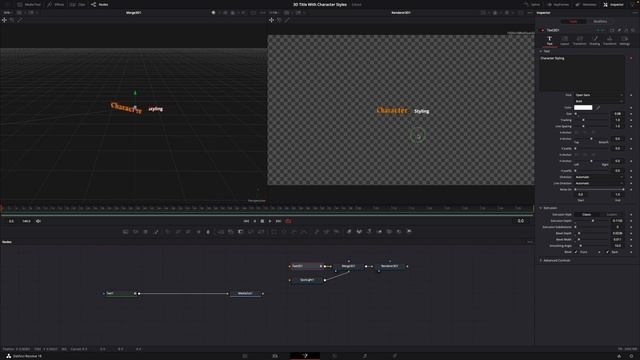This screenshot has height=360, width=640.
Task: Switch to the Inspector Modifiers tab
Action: click(600, 21)
